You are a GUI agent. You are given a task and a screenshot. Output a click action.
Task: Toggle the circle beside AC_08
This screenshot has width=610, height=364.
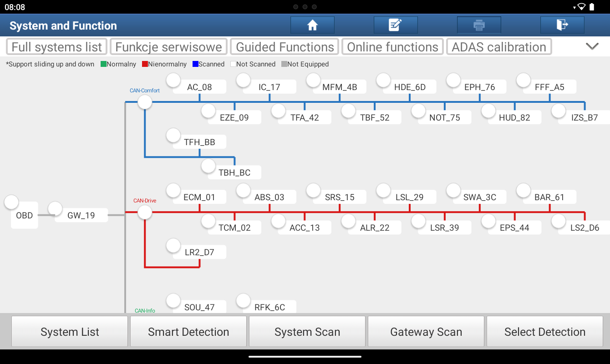click(x=173, y=81)
